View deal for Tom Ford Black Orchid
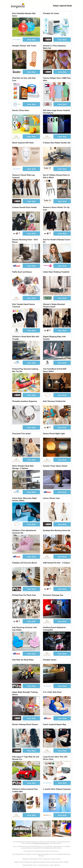The height and width of the screenshot is (868, 83). (62, 395)
